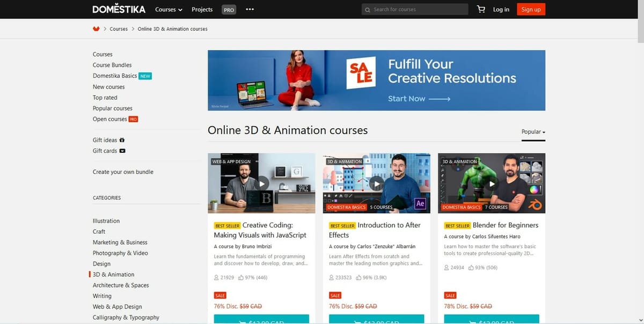Click the thumbs-up icon showing 96% (3.9K)
Image resolution: width=644 pixels, height=324 pixels.
click(x=358, y=277)
